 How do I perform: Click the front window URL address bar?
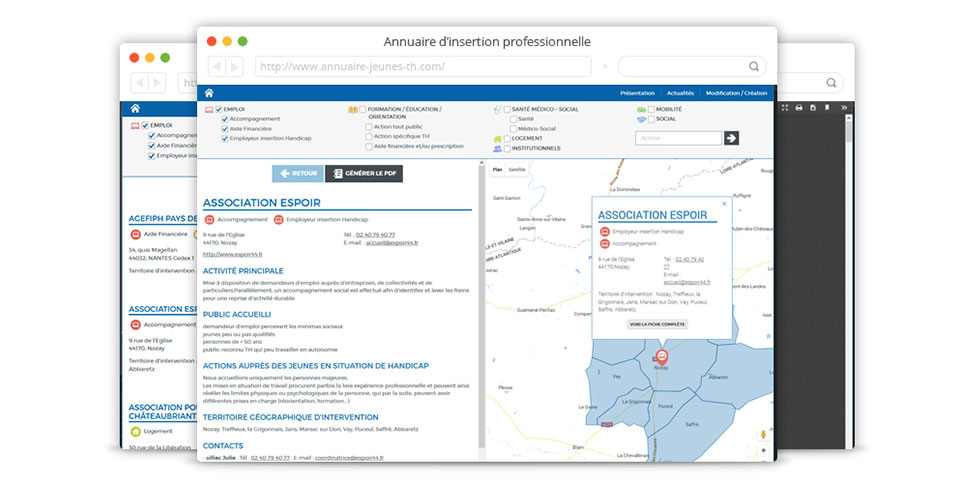click(423, 66)
